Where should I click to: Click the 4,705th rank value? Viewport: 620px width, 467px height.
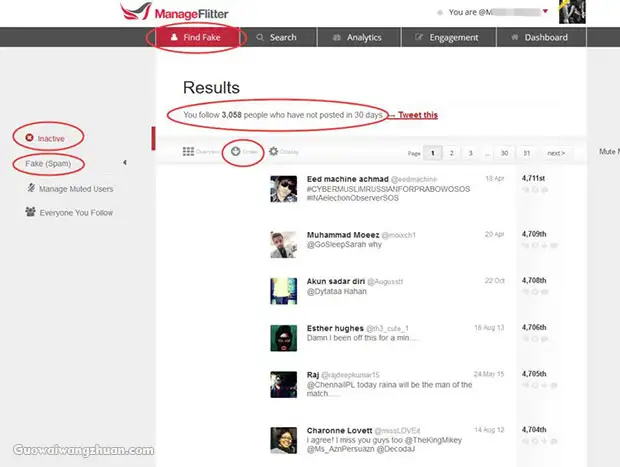534,374
